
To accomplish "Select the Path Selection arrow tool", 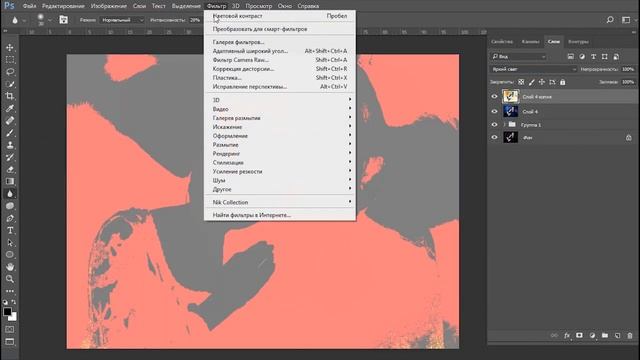I will pos(10,243).
